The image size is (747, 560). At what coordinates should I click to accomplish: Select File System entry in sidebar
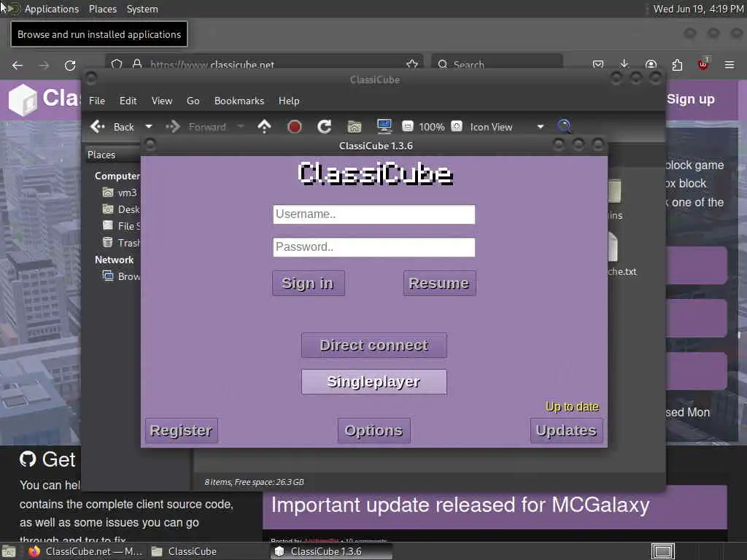click(x=121, y=226)
